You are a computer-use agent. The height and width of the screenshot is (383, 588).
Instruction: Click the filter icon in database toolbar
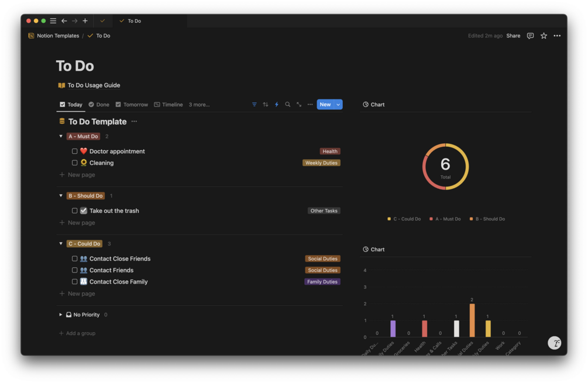point(255,105)
